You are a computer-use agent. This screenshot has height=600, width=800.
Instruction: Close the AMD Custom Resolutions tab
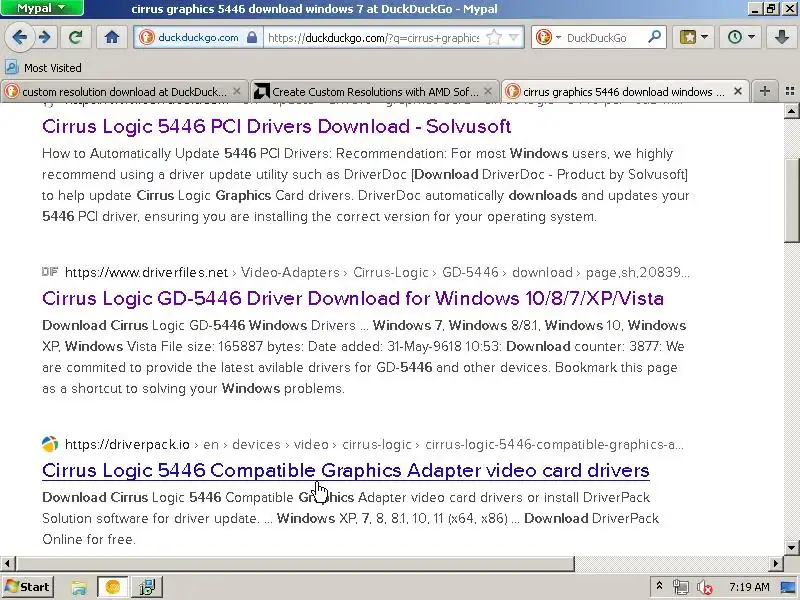point(488,91)
